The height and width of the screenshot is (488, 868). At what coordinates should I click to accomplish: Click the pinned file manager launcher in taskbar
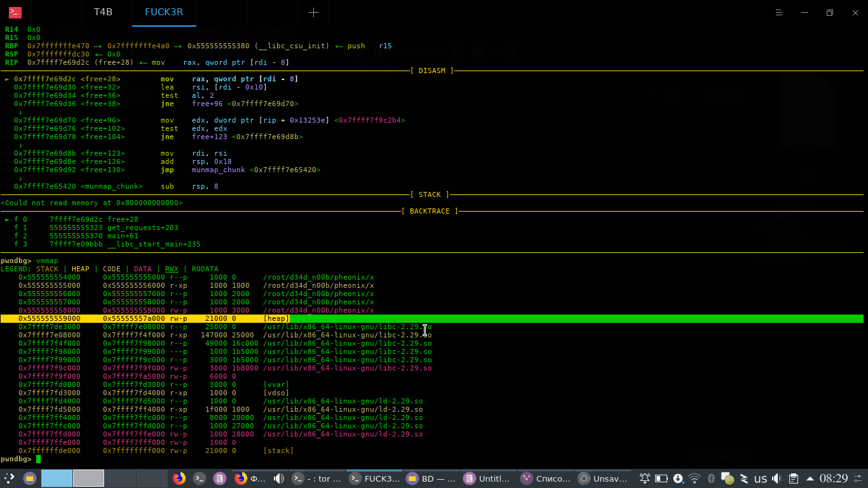tap(30, 478)
